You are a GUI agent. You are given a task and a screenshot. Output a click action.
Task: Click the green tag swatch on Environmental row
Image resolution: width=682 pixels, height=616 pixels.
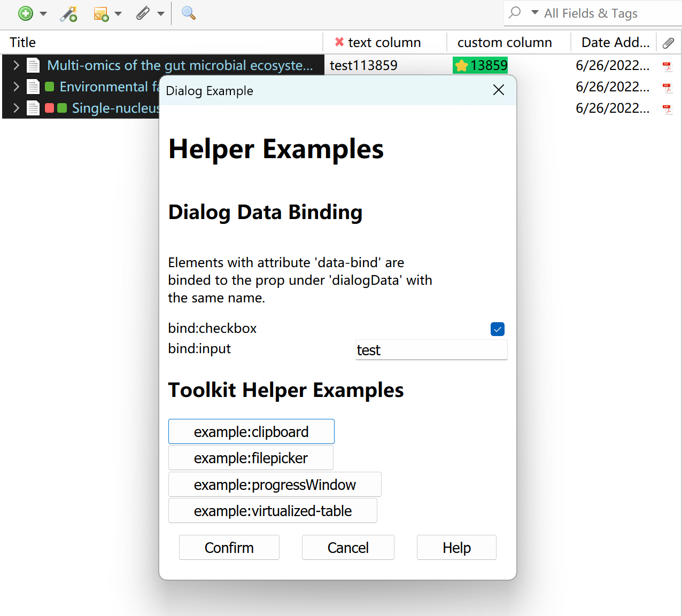[x=50, y=87]
